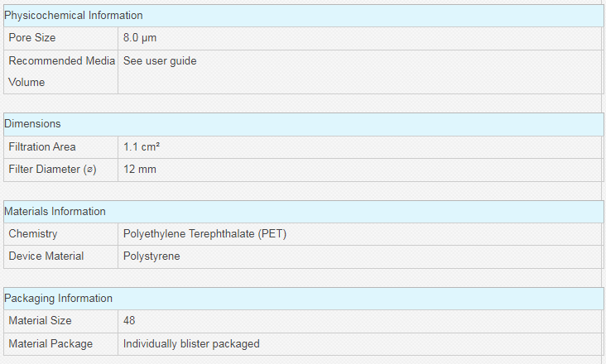The image size is (606, 364).
Task: Select the Chemistry label cell
Action: pyautogui.click(x=60, y=234)
